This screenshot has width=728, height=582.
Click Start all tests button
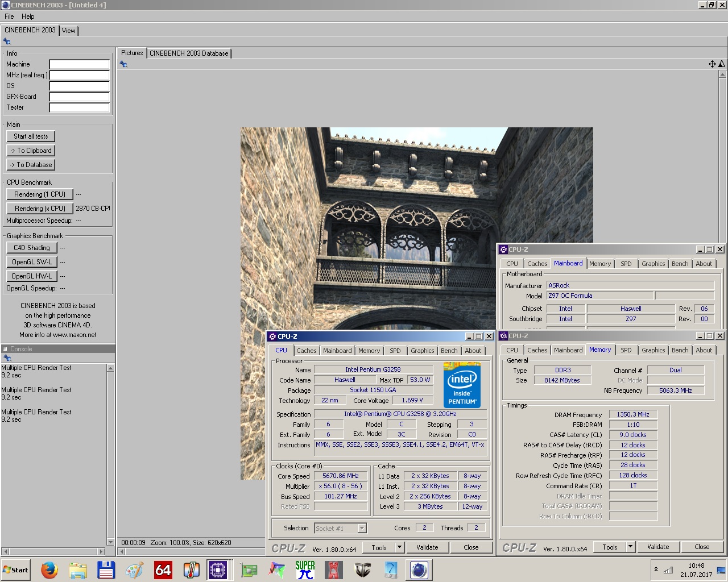(x=31, y=136)
